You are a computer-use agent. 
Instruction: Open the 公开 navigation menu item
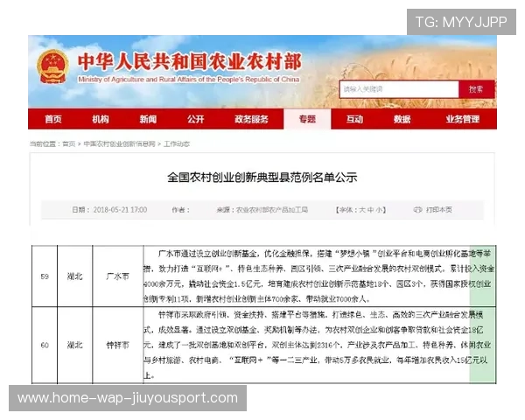click(x=195, y=119)
